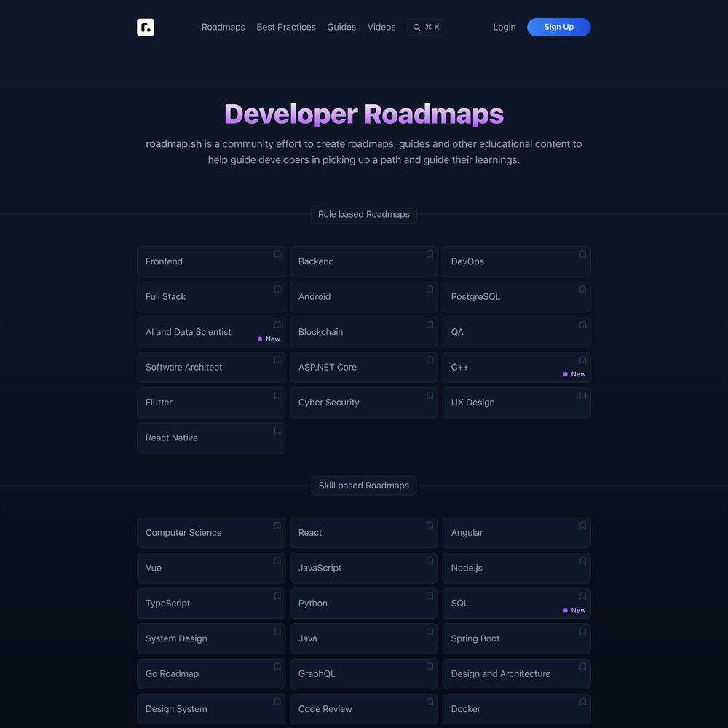Bookmark the Frontend roadmap
Viewport: 728px width, 728px height.
coord(277,254)
